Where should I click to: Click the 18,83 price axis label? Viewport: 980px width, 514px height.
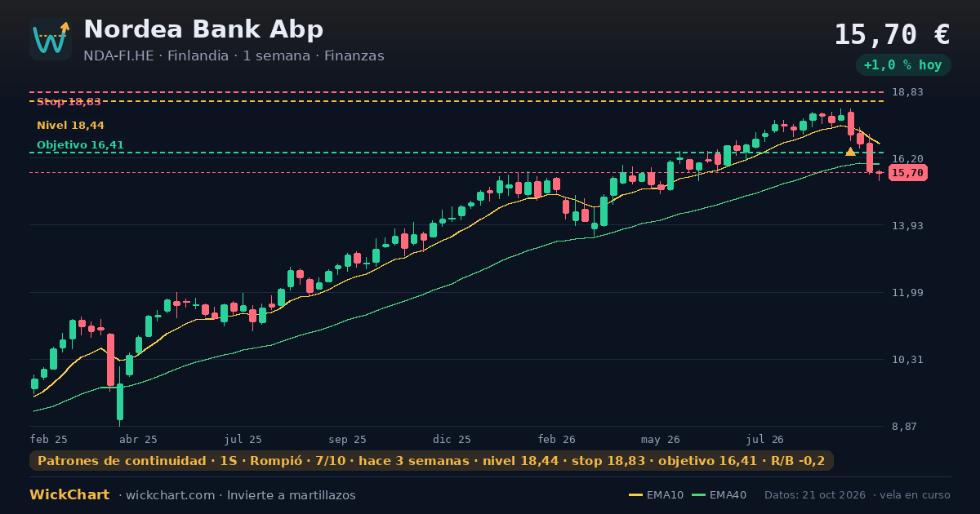click(x=907, y=92)
